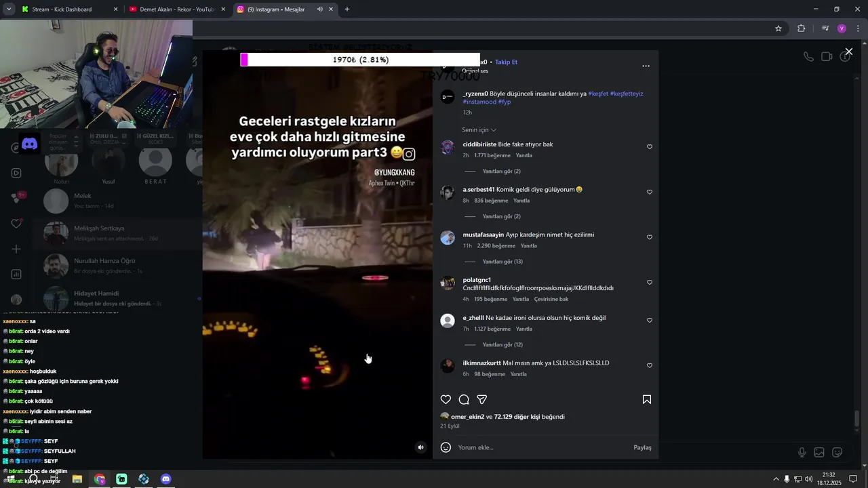Save the post with the bookmark icon
This screenshot has width=868, height=488.
click(x=647, y=400)
